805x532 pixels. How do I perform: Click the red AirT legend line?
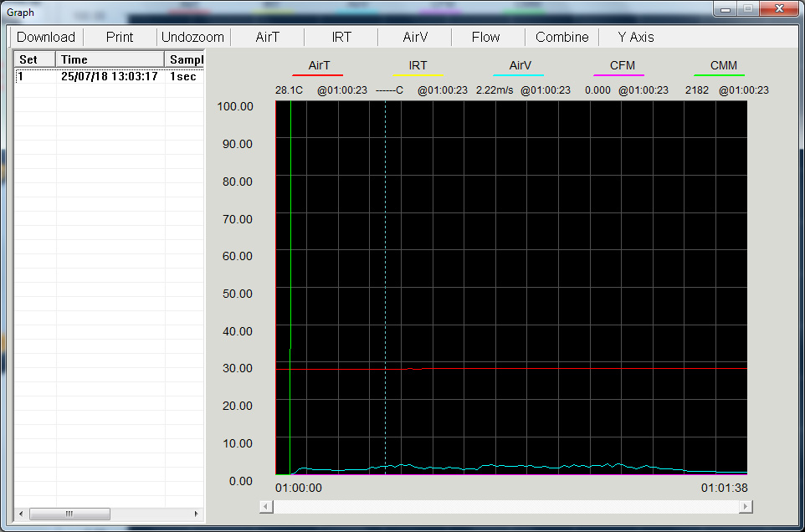point(317,75)
